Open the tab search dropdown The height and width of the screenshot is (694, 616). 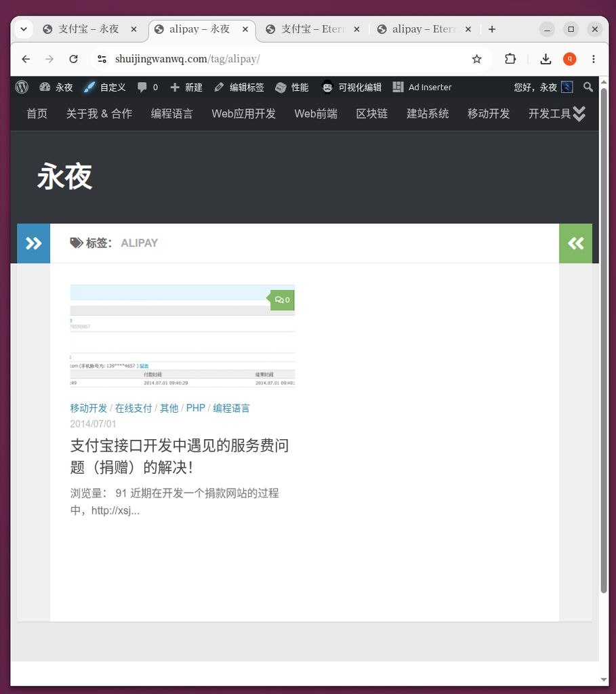(x=24, y=29)
